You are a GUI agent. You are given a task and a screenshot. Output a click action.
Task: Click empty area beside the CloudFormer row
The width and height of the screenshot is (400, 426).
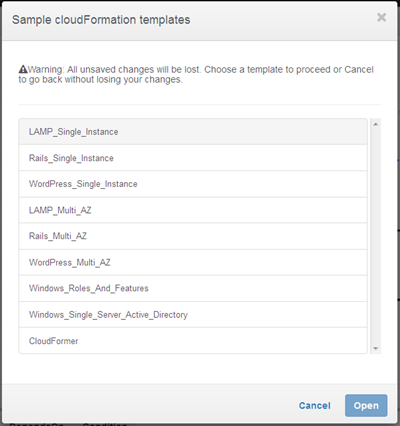click(222, 341)
